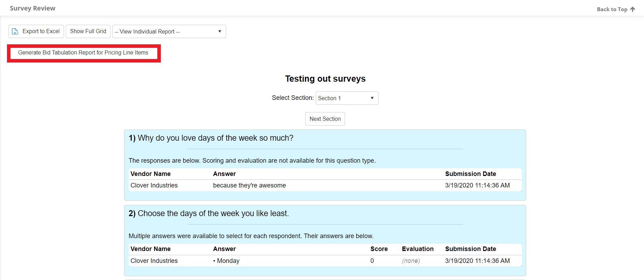Click the Select Section label
644x280 pixels.
click(x=293, y=98)
